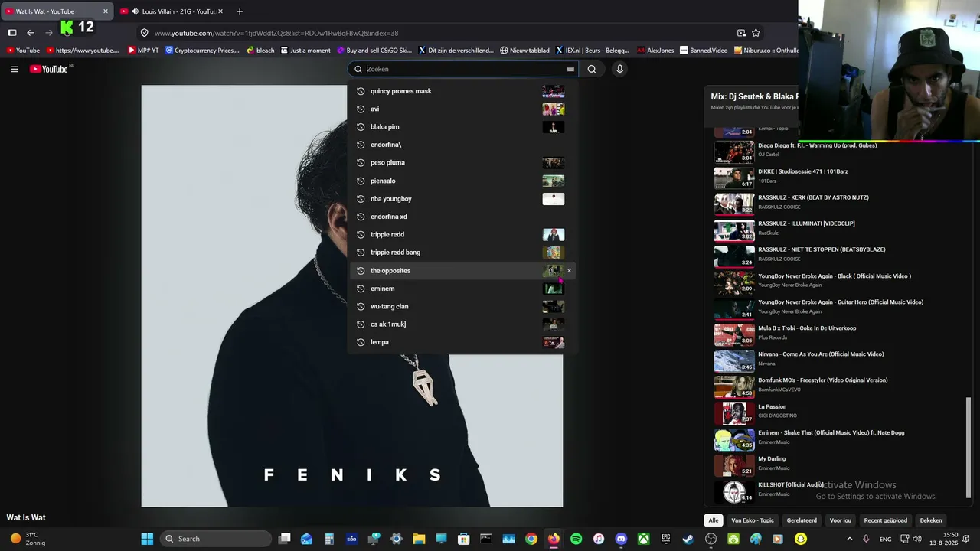
Task: Click the site security shield icon
Action: point(144,33)
